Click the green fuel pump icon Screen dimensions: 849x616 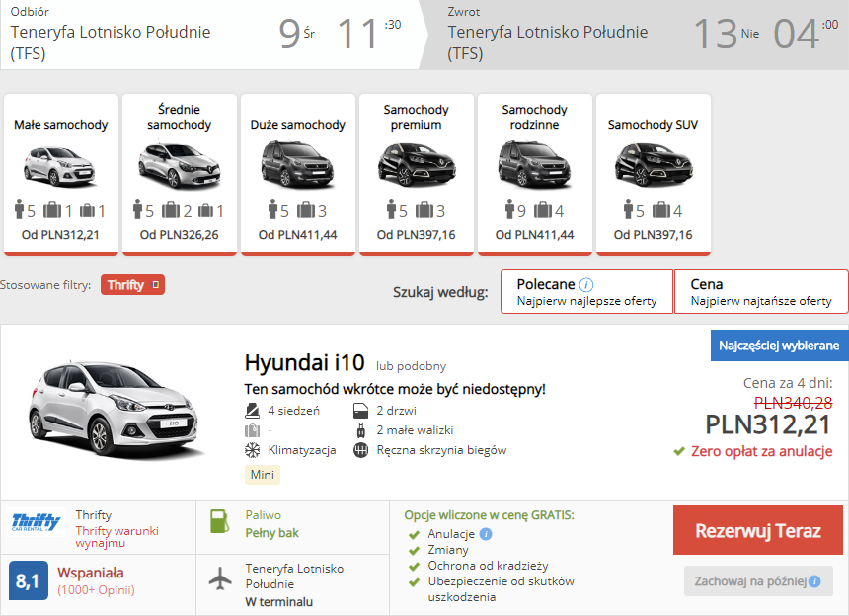[x=219, y=521]
